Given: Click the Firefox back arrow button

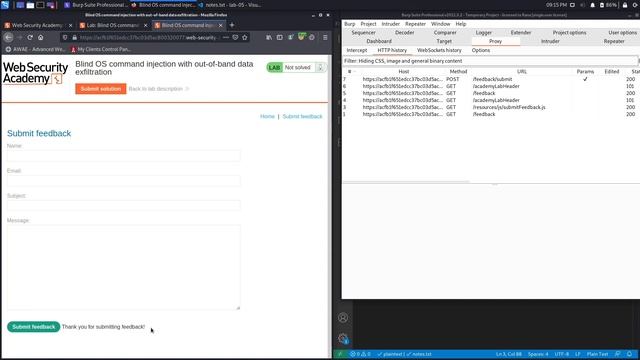Looking at the screenshot, I should tap(9, 37).
